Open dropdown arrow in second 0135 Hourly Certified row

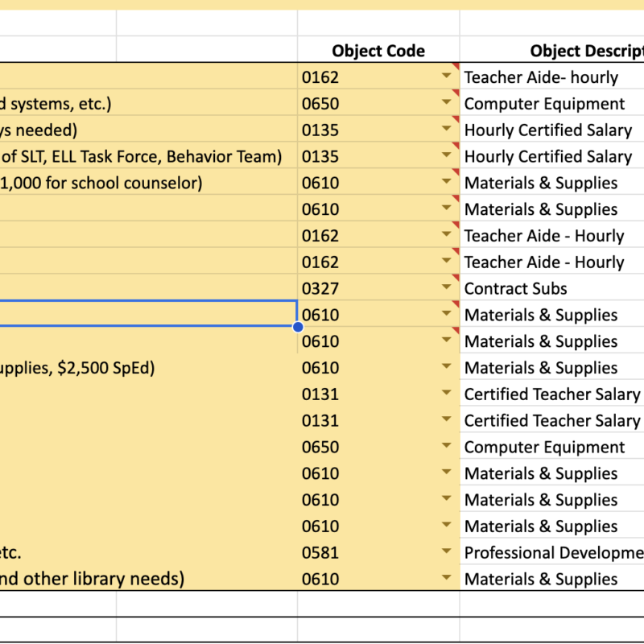tap(446, 155)
